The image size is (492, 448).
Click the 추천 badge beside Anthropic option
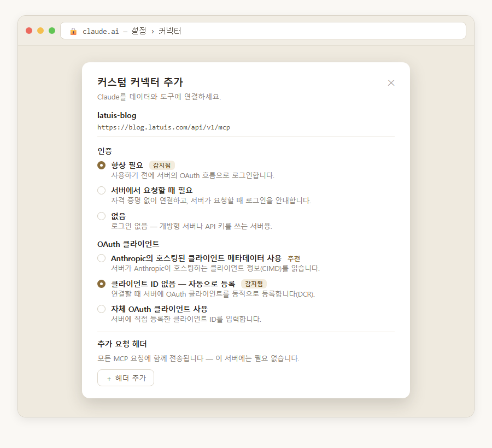pyautogui.click(x=294, y=258)
